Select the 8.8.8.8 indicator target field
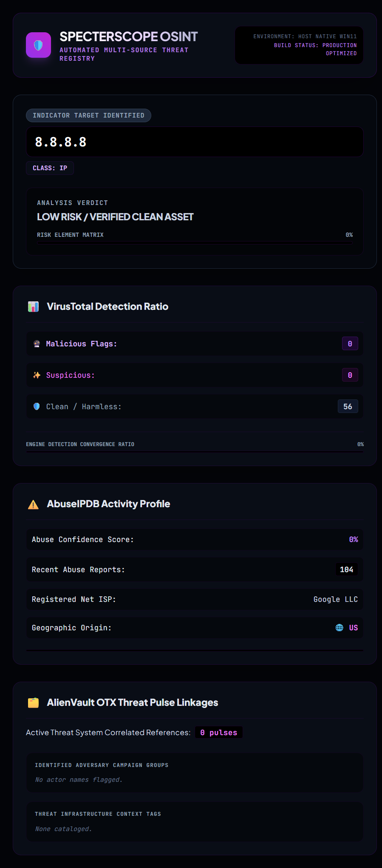 click(195, 142)
